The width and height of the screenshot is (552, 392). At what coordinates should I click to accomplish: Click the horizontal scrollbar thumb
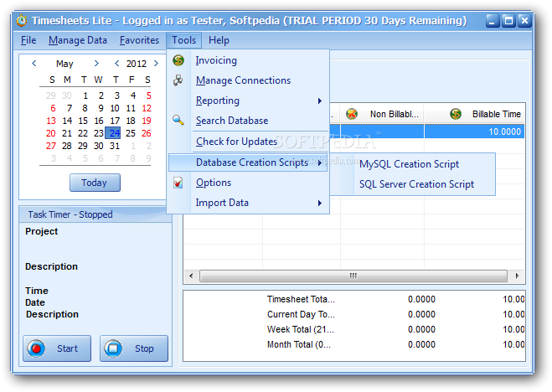tap(353, 276)
